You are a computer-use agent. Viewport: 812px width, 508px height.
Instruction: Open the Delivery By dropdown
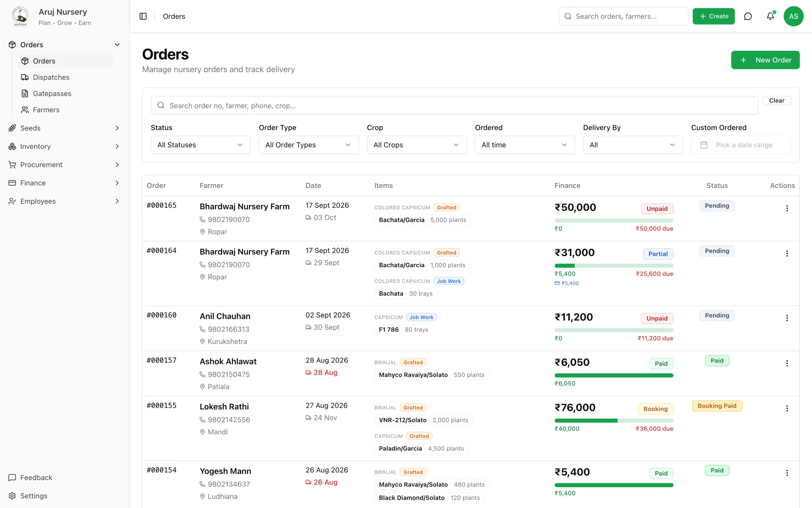click(x=633, y=145)
